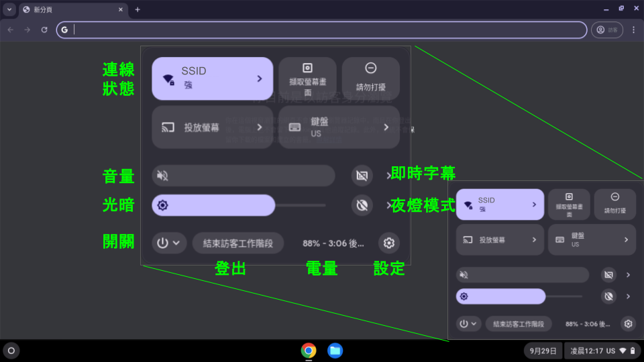Restore down the Chrome window
The width and height of the screenshot is (644, 362).
621,8
